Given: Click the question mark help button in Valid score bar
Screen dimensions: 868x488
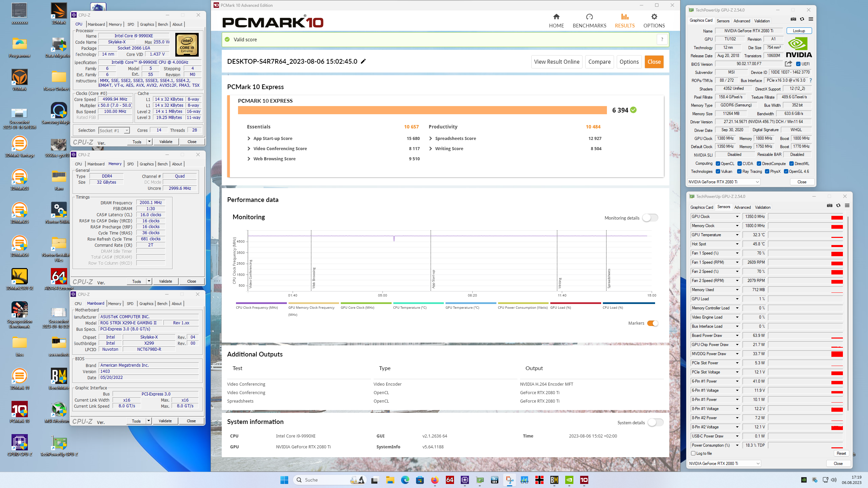Looking at the screenshot, I should click(x=662, y=39).
